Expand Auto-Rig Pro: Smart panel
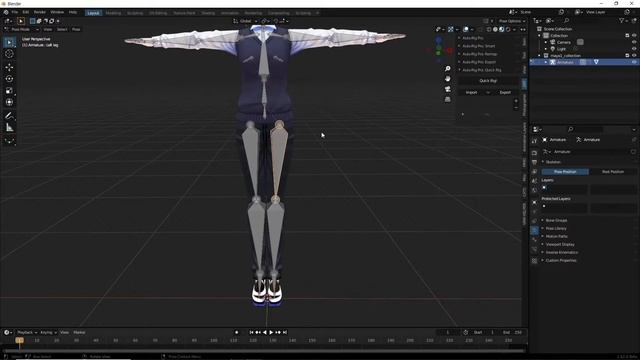 (478, 46)
